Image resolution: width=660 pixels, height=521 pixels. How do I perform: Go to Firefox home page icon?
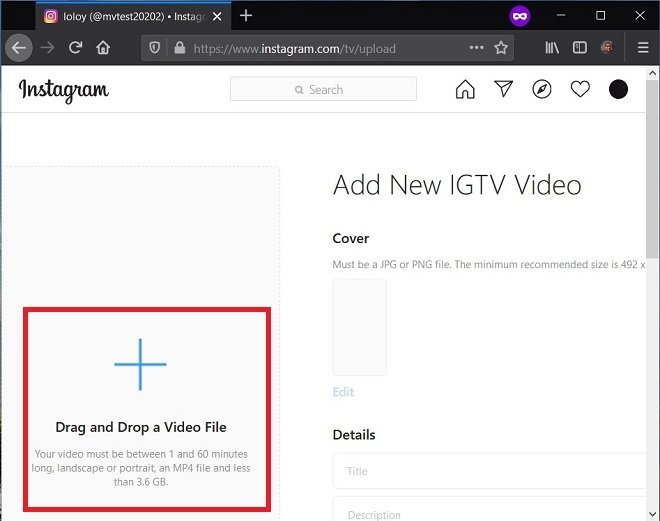tap(103, 48)
